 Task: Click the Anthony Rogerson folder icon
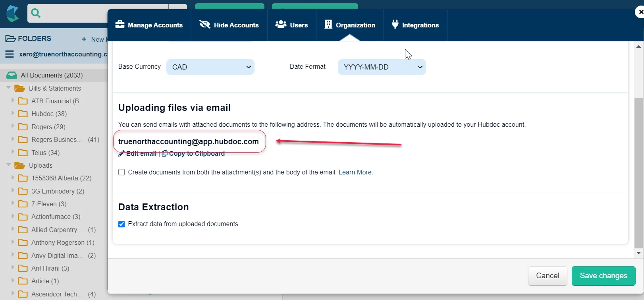click(x=23, y=242)
